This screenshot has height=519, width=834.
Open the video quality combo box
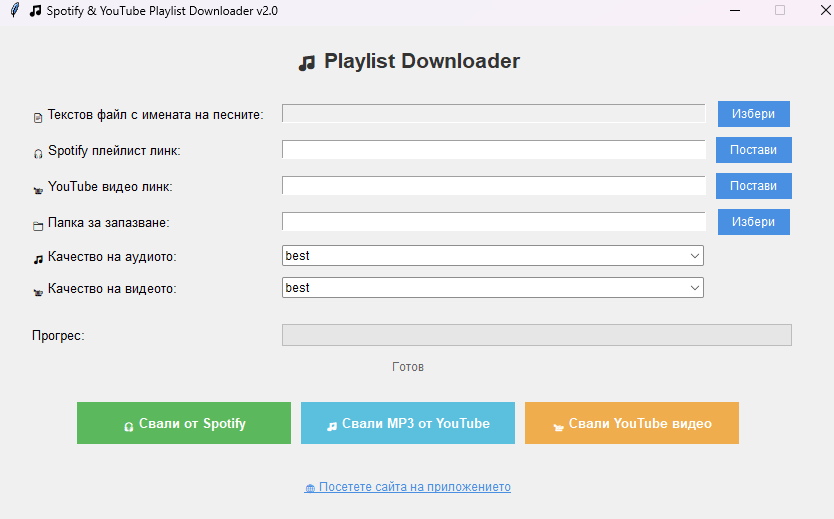[x=493, y=288]
